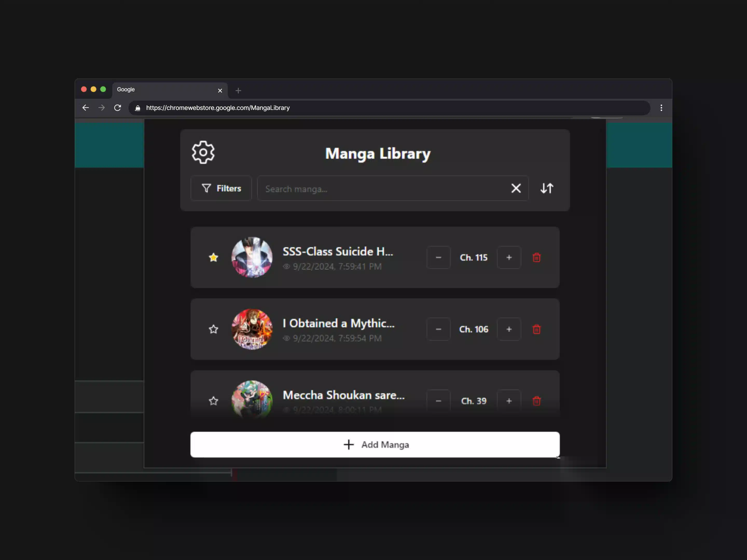This screenshot has height=560, width=747.
Task: Delete SSS-Class Suicide H... with the trash icon
Action: pyautogui.click(x=537, y=257)
